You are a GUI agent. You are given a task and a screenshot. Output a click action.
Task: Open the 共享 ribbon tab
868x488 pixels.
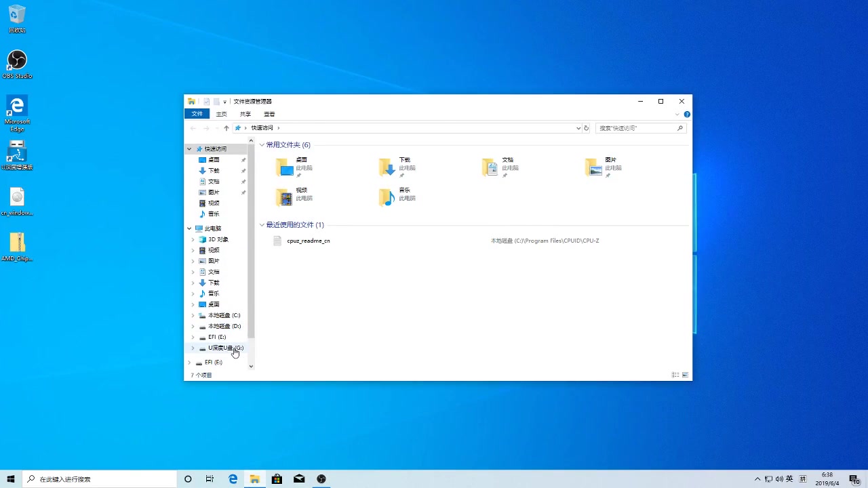(245, 114)
